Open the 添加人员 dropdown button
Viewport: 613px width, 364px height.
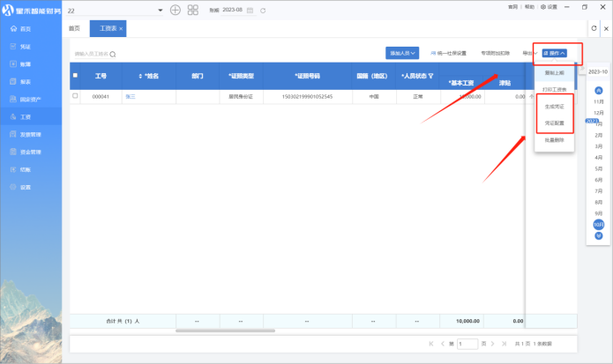pyautogui.click(x=402, y=53)
